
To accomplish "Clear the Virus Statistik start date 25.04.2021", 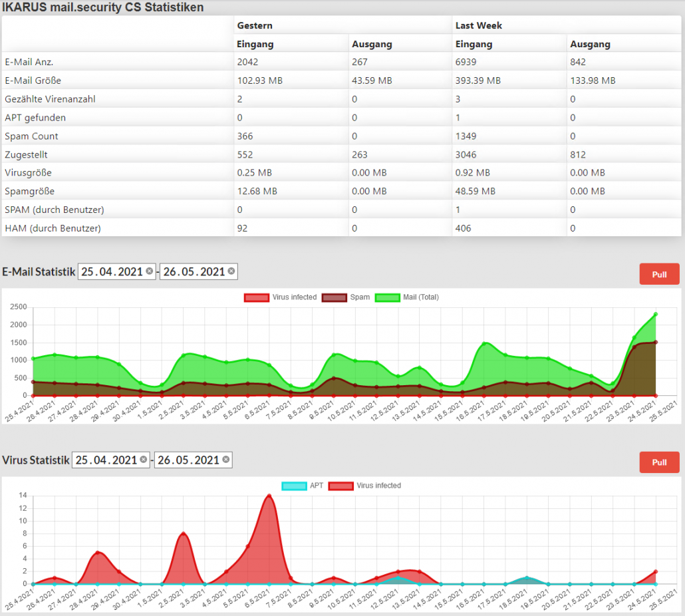I will [x=143, y=460].
